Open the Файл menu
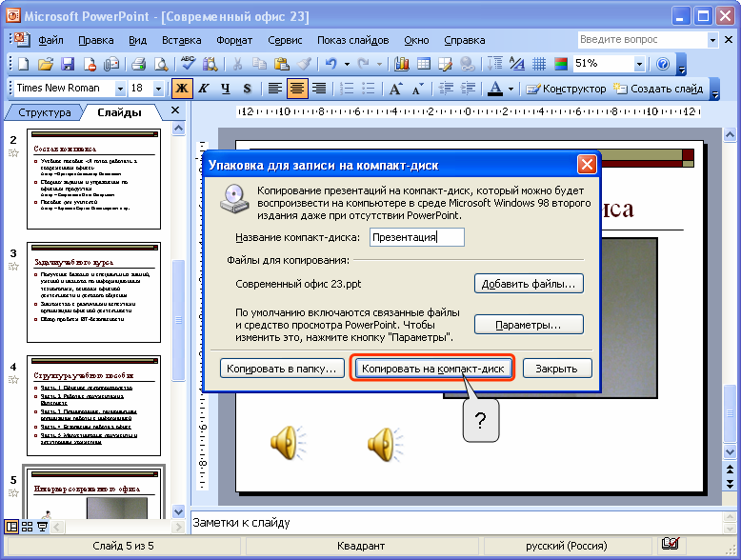Screen dimensions: 741x560 point(50,40)
